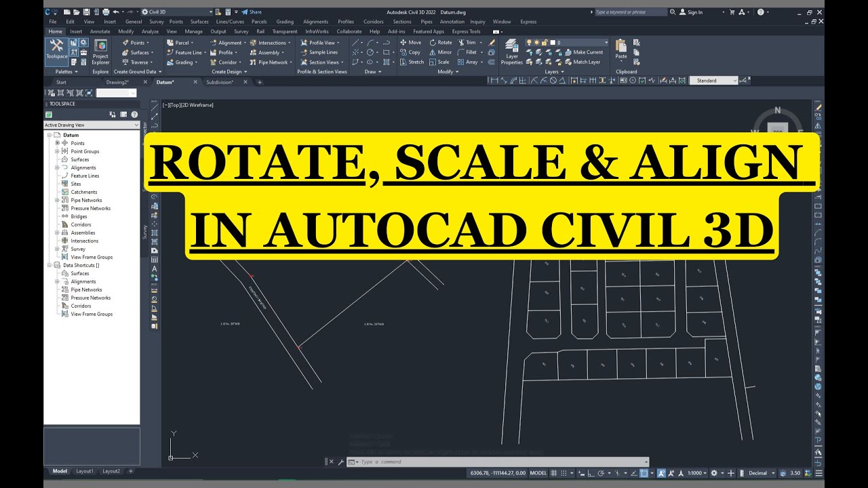Click the search magnifier icon in title bar
This screenshot has height=488, width=868.
click(x=673, y=12)
